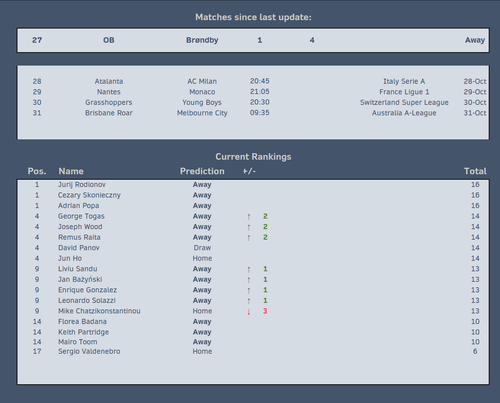This screenshot has width=500, height=403.
Task: Click the 'Pos.' column header
Action: click(37, 171)
